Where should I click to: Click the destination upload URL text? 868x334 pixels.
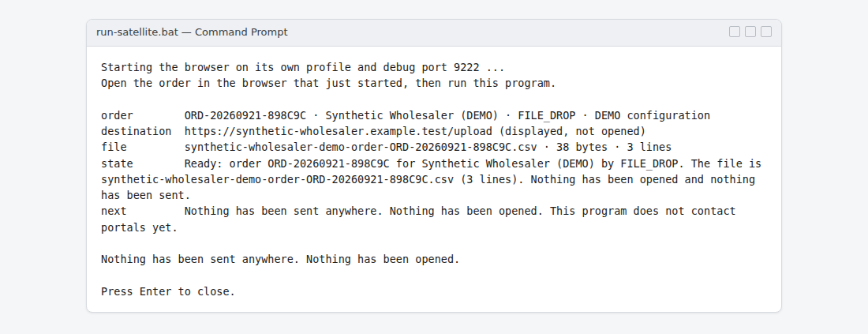coord(338,131)
